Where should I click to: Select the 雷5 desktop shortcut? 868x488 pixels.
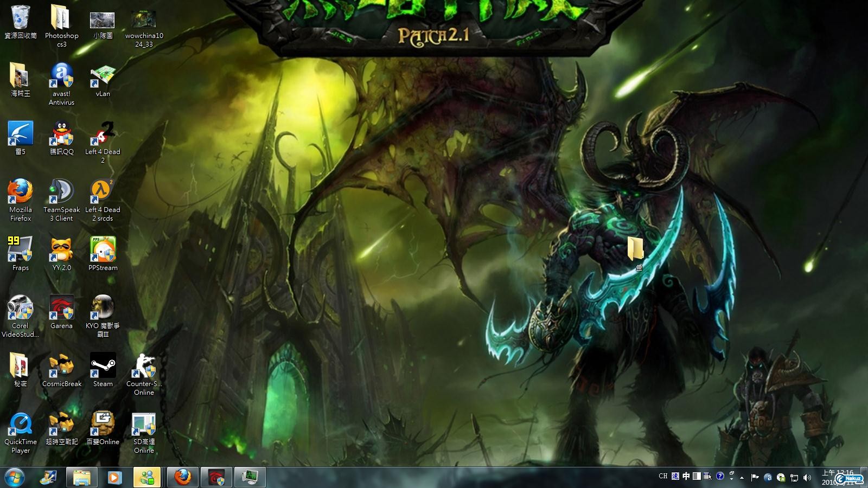pos(21,138)
